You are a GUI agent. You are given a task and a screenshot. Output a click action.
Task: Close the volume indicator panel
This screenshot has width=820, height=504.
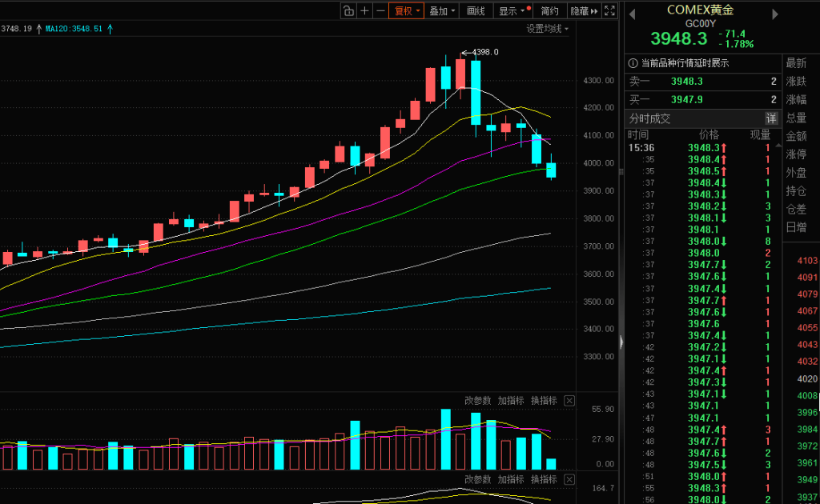569,401
